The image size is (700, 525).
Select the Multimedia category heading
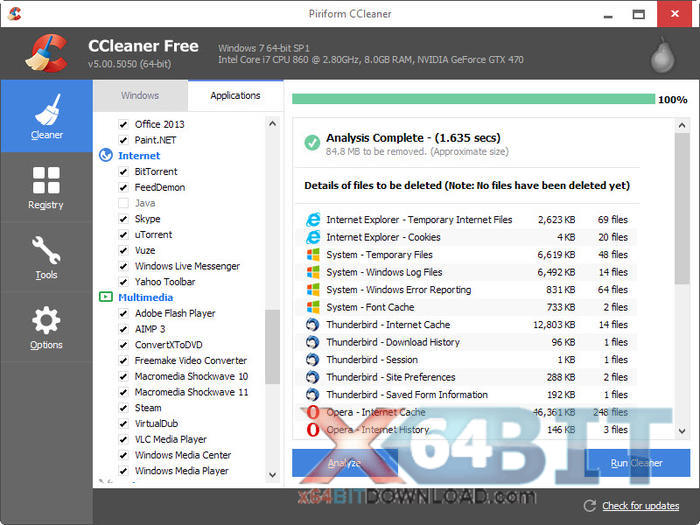click(146, 297)
